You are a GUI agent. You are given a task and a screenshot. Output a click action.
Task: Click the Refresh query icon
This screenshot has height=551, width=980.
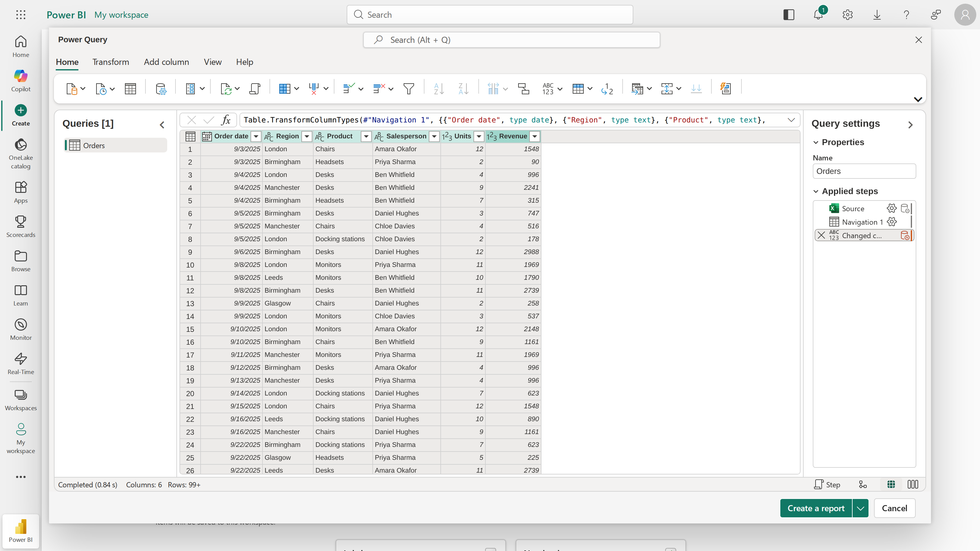pyautogui.click(x=226, y=88)
